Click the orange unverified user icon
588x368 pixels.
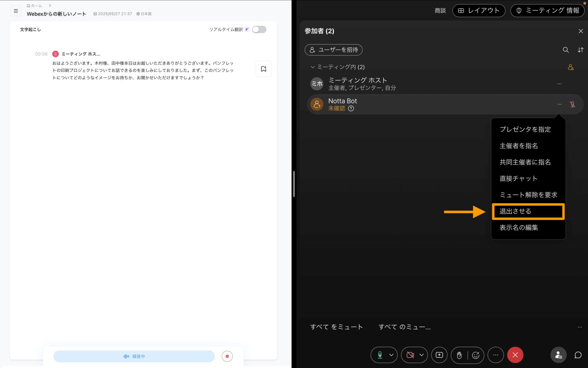point(571,67)
